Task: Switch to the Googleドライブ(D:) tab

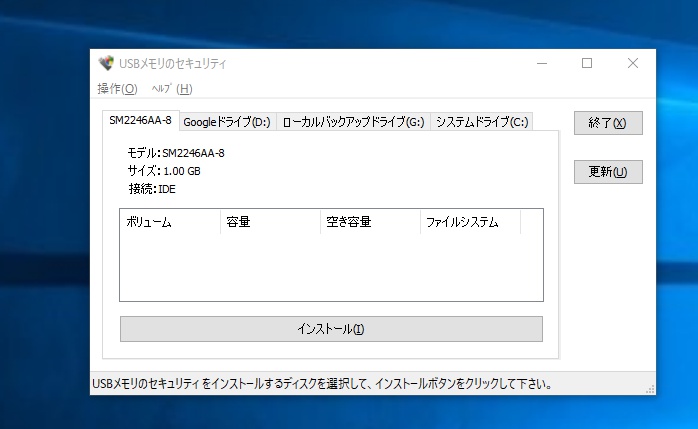Action: (x=227, y=122)
